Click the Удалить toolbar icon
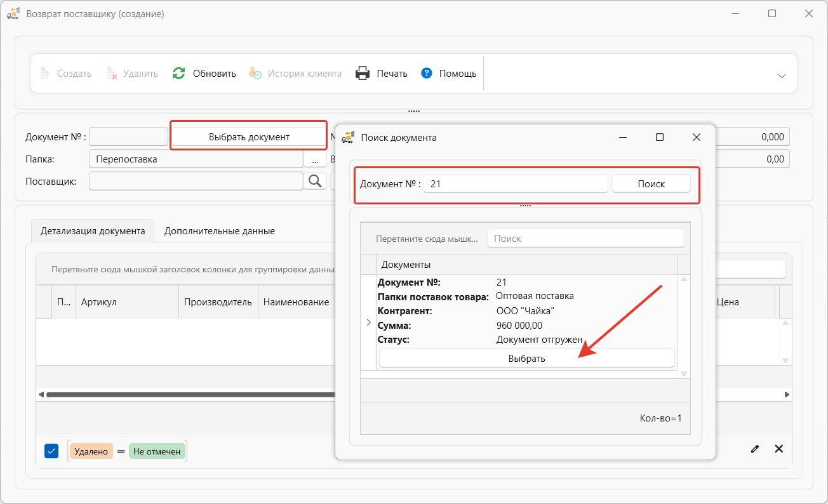828x504 pixels. [112, 74]
